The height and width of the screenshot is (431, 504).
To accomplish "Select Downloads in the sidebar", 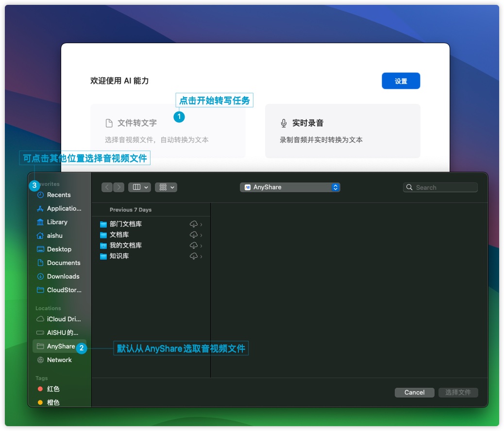I will (59, 276).
